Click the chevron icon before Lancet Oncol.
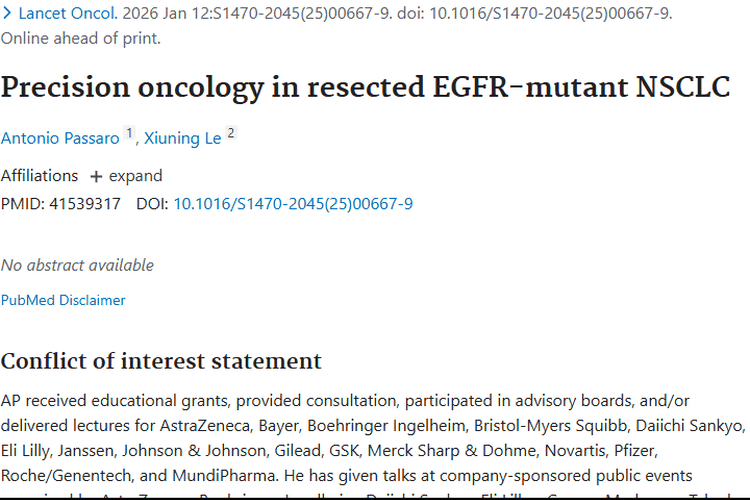 pos(7,14)
